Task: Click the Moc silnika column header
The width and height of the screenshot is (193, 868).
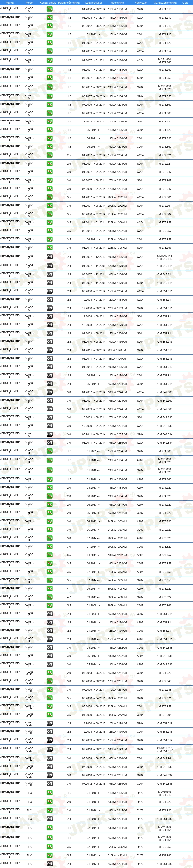Action: click(x=117, y=3)
